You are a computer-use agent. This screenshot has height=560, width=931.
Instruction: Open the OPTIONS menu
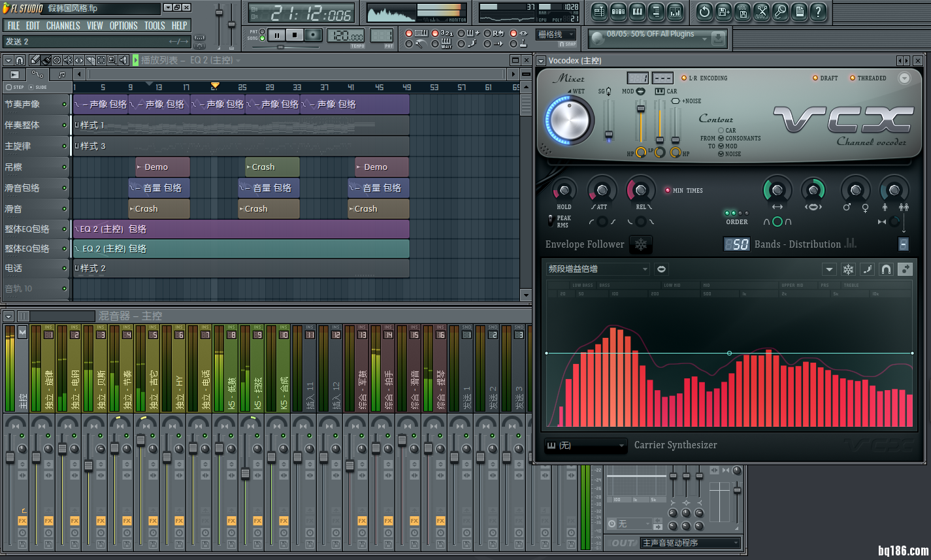click(x=123, y=25)
